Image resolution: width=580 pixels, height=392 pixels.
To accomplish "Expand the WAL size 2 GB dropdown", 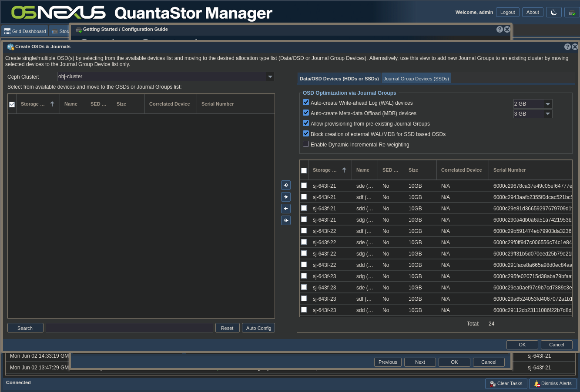I will click(548, 104).
